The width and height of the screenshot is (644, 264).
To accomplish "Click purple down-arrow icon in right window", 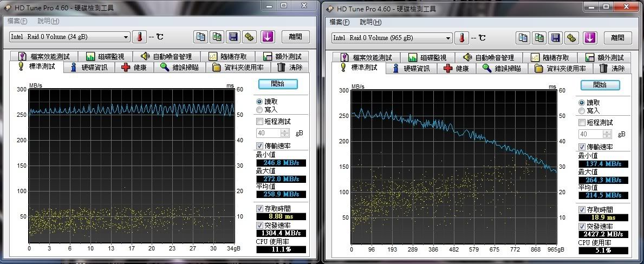I will [x=590, y=38].
